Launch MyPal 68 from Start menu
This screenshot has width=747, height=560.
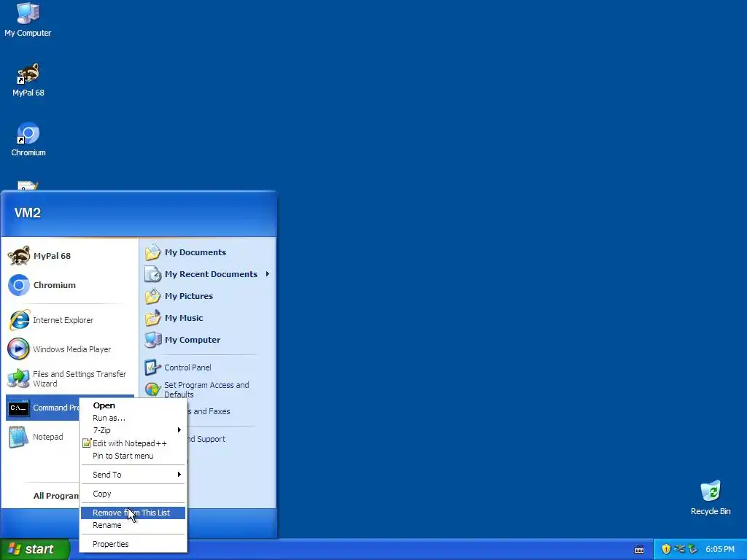click(70, 256)
